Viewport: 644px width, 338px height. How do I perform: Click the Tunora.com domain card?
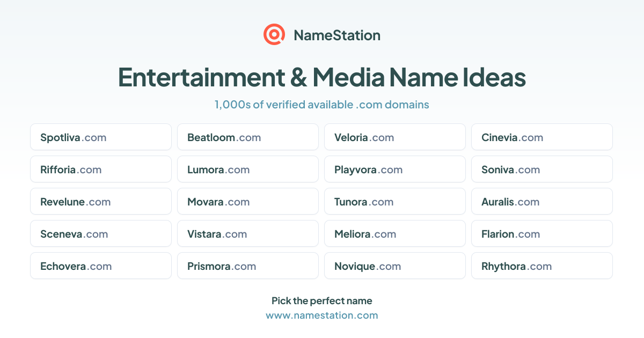(x=395, y=201)
